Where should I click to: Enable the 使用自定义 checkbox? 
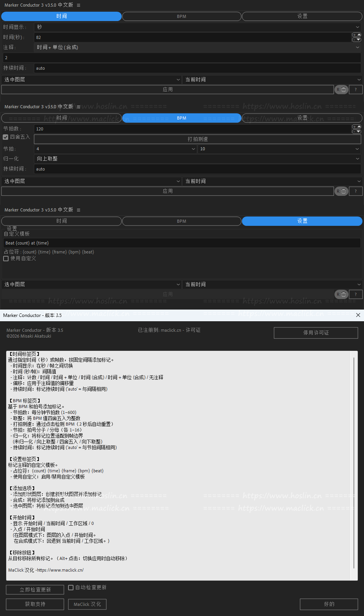pyautogui.click(x=6, y=259)
